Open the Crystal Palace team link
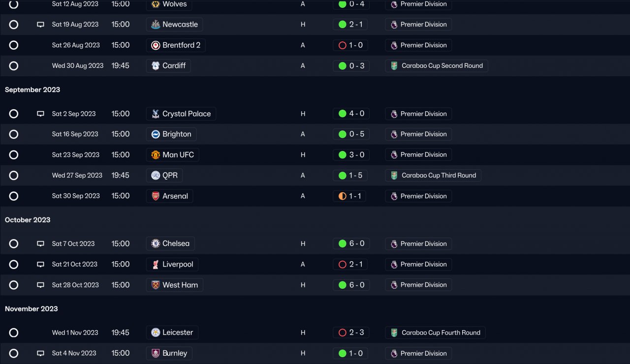The image size is (630, 364). pos(186,114)
